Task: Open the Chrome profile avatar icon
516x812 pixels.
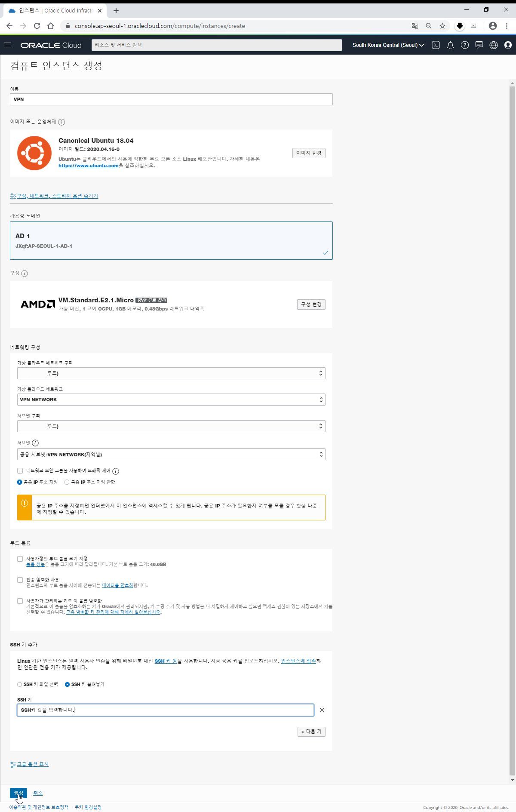Action: point(493,26)
